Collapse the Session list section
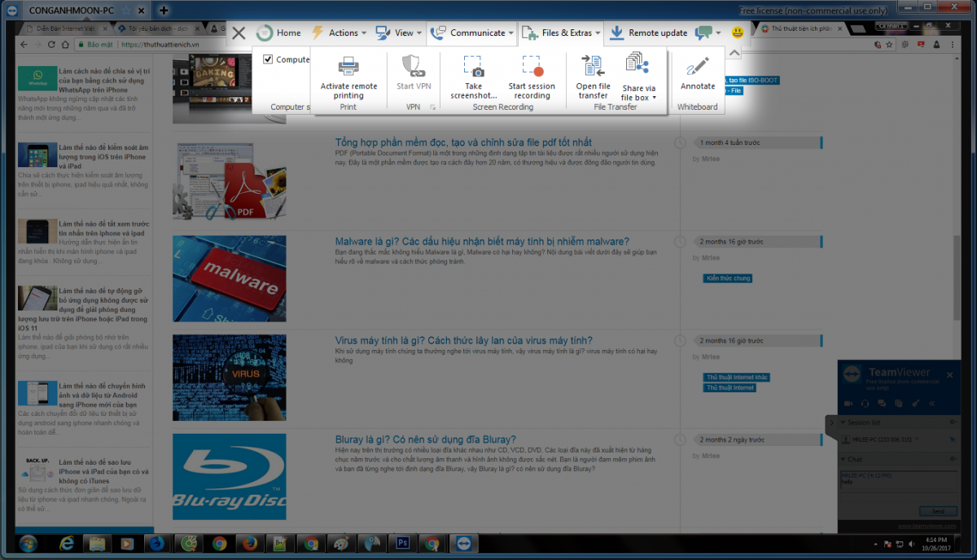Screen dimensions: 977x560 pyautogui.click(x=843, y=422)
